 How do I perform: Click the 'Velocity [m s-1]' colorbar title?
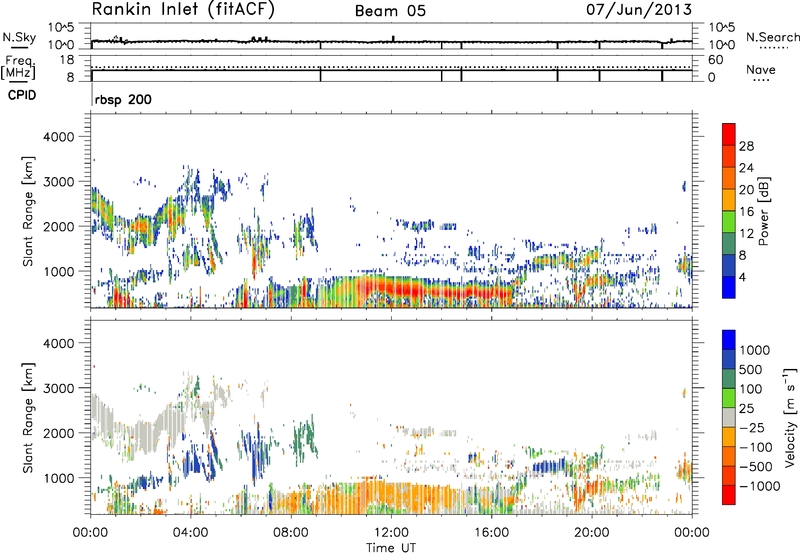pos(790,417)
